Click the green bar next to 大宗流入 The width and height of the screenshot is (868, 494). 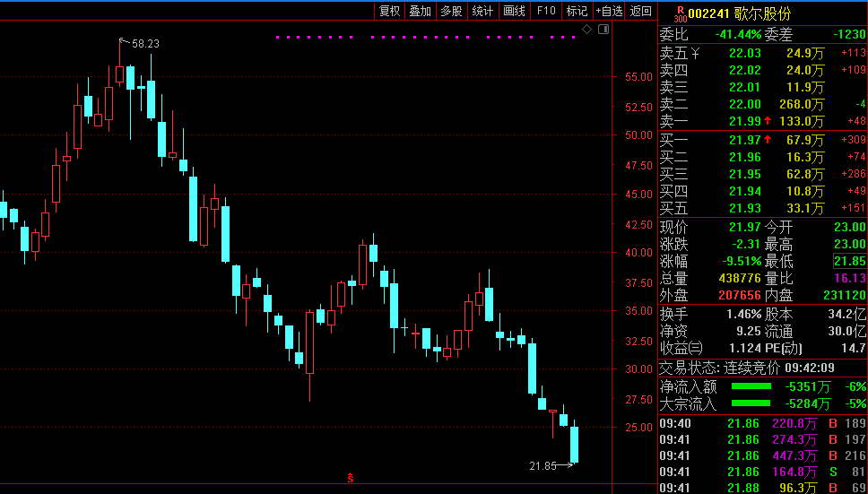(751, 403)
